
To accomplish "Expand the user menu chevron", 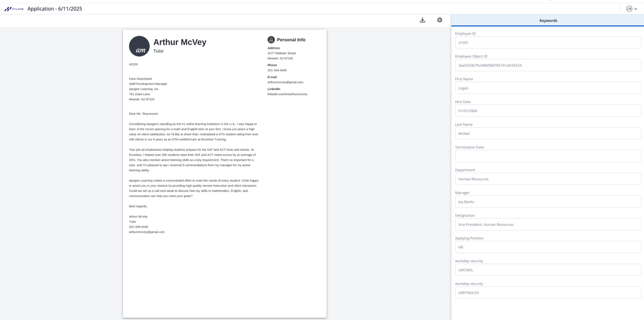I will pyautogui.click(x=636, y=9).
